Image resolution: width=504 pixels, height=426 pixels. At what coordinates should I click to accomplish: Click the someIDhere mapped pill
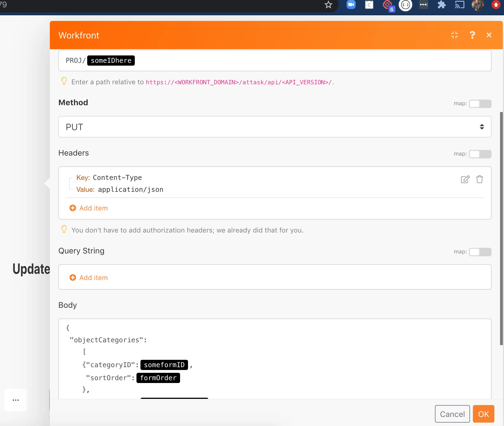coord(111,61)
